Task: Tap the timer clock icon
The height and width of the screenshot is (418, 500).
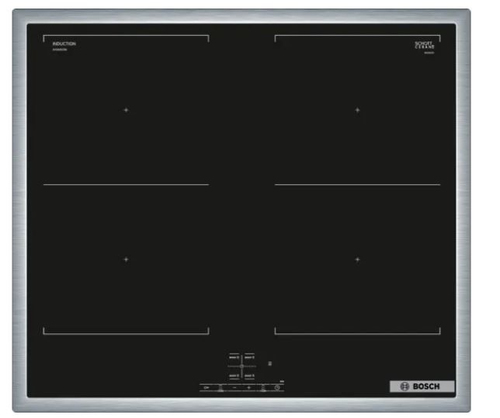Action: [277, 388]
